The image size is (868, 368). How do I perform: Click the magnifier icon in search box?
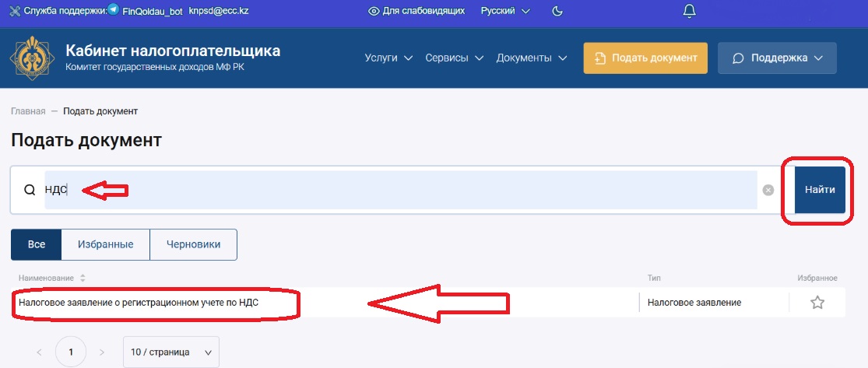30,190
